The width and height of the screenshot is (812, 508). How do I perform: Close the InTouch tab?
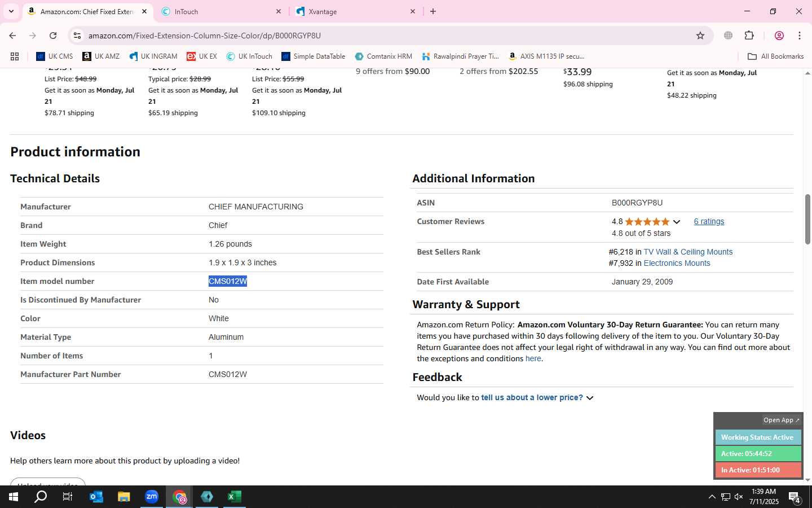coord(279,11)
